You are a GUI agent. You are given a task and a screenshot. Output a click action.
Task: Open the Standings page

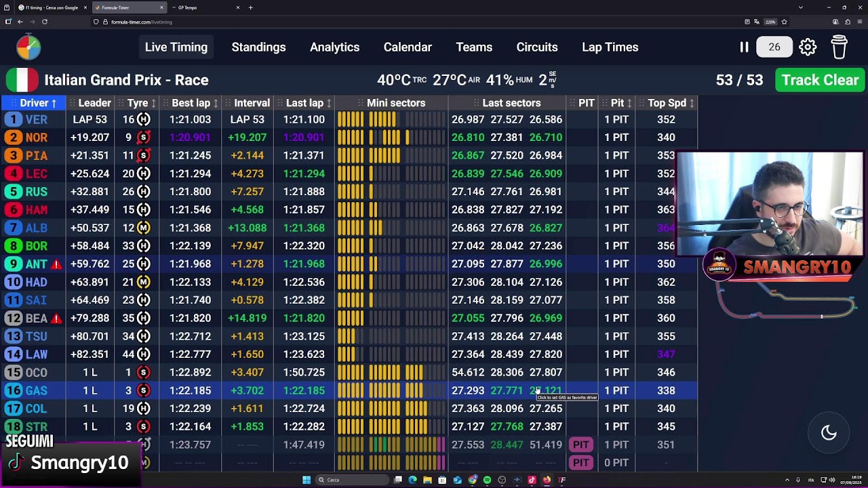point(258,47)
